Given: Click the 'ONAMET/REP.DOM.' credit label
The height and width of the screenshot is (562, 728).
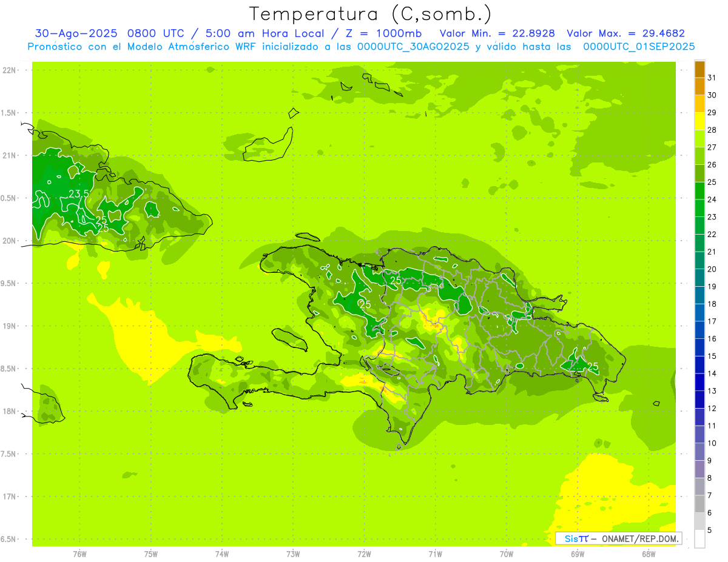Looking at the screenshot, I should click(641, 538).
